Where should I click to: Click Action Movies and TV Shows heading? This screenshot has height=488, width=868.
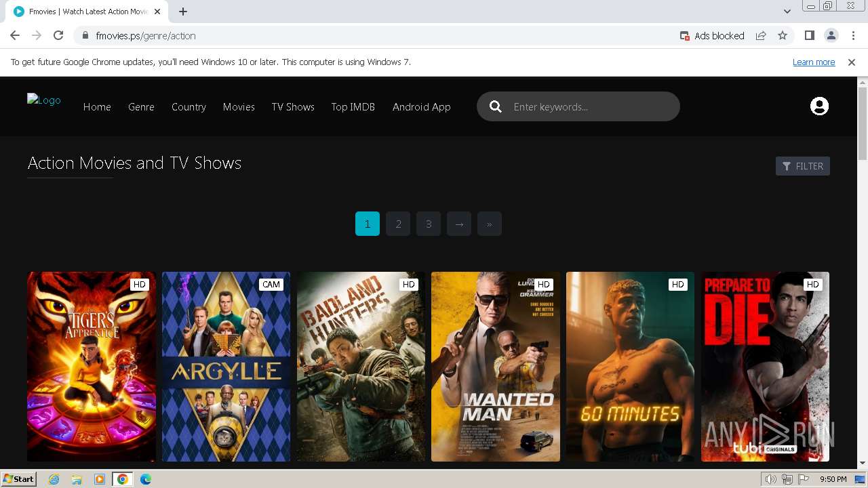pyautogui.click(x=134, y=163)
